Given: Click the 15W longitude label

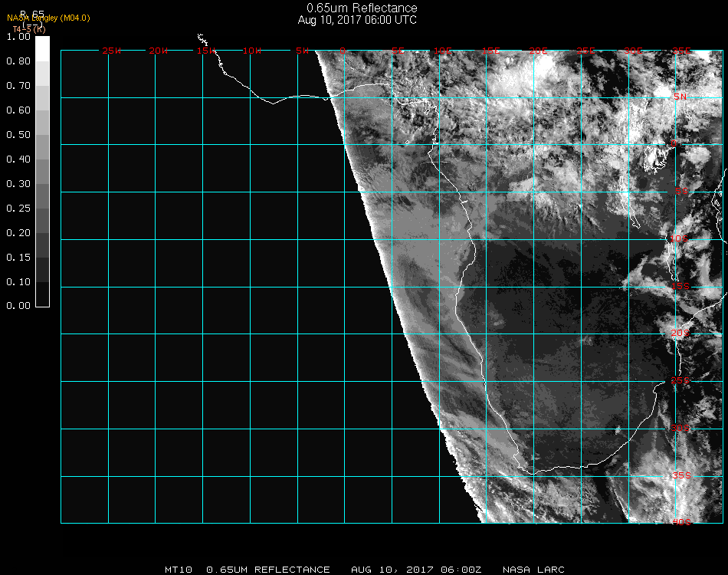Looking at the screenshot, I should point(205,51).
